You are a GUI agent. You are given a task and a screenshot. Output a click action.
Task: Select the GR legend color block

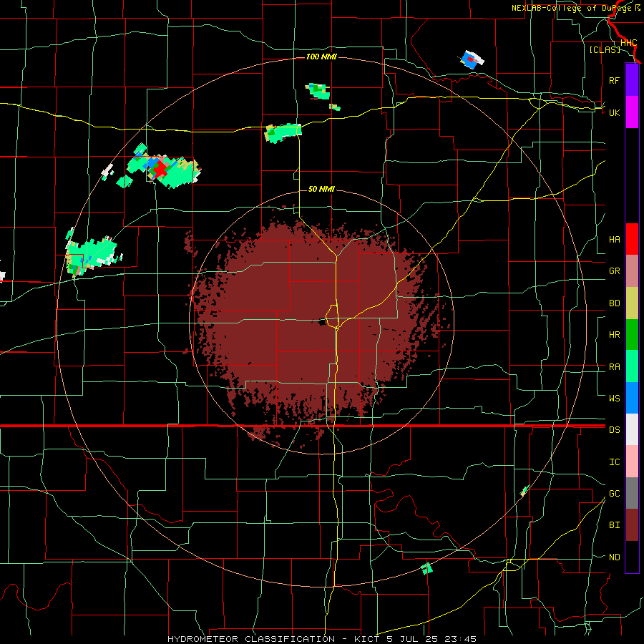click(x=632, y=270)
